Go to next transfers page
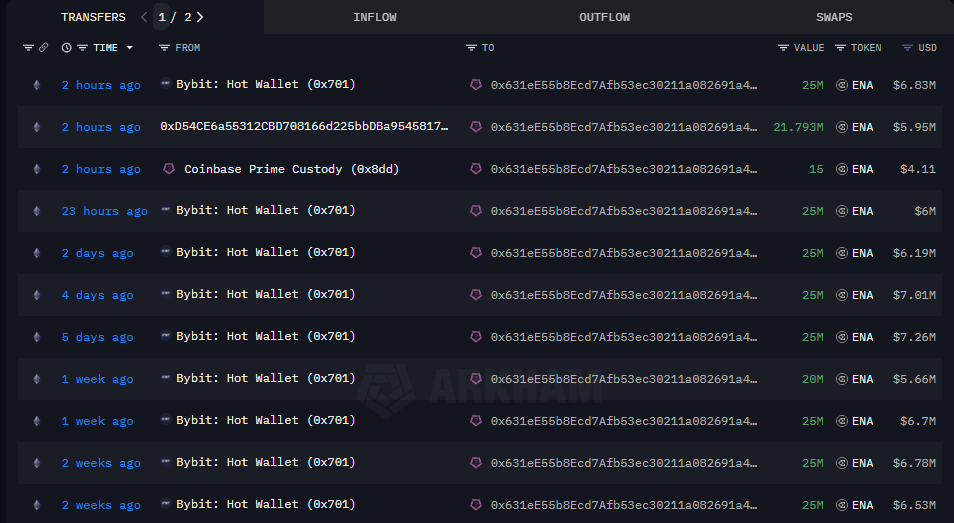Image resolution: width=954 pixels, height=523 pixels. coord(200,17)
